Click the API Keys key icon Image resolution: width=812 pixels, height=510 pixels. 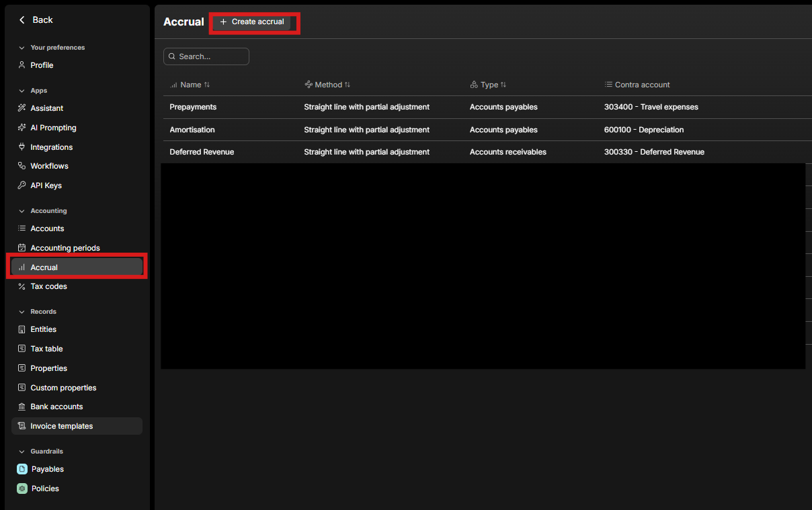pos(22,185)
